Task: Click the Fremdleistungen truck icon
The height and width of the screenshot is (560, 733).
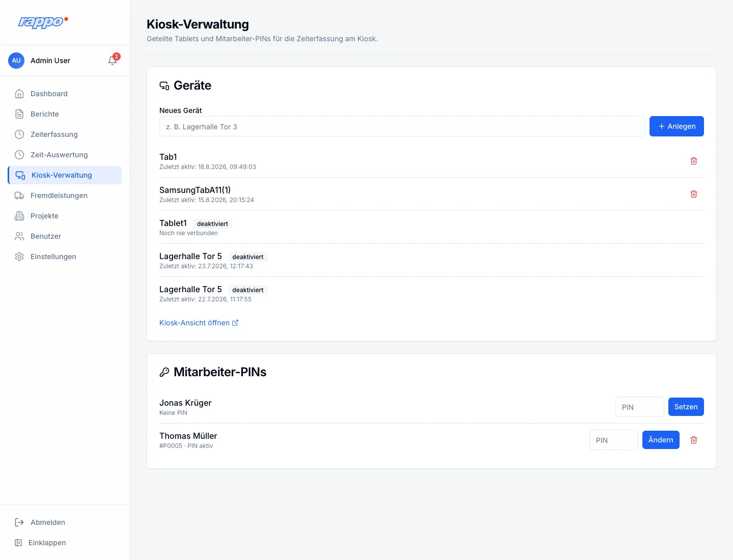Action: pyautogui.click(x=19, y=195)
